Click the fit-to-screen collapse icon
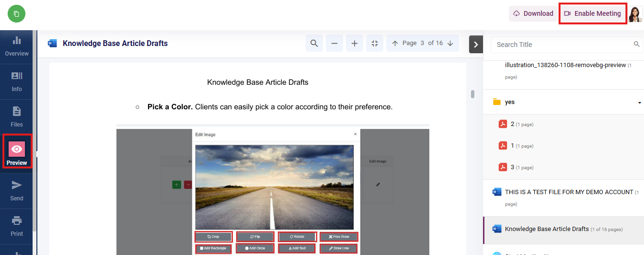 (375, 43)
